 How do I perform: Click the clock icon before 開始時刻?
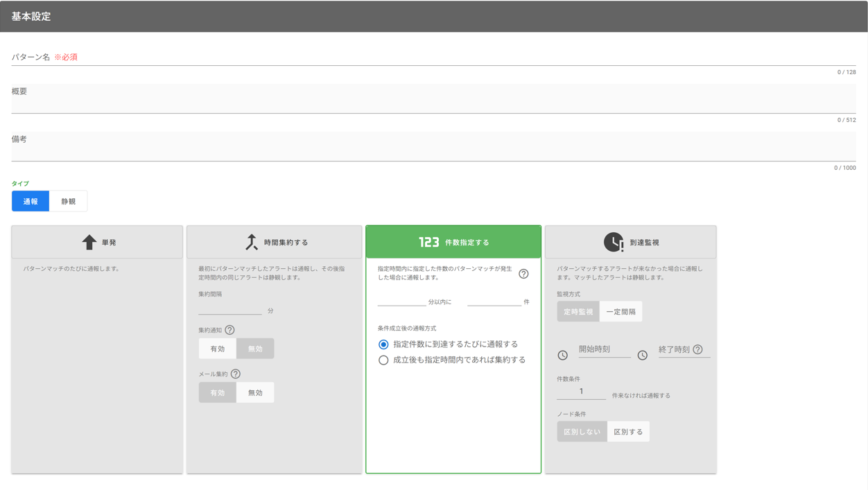coord(563,355)
